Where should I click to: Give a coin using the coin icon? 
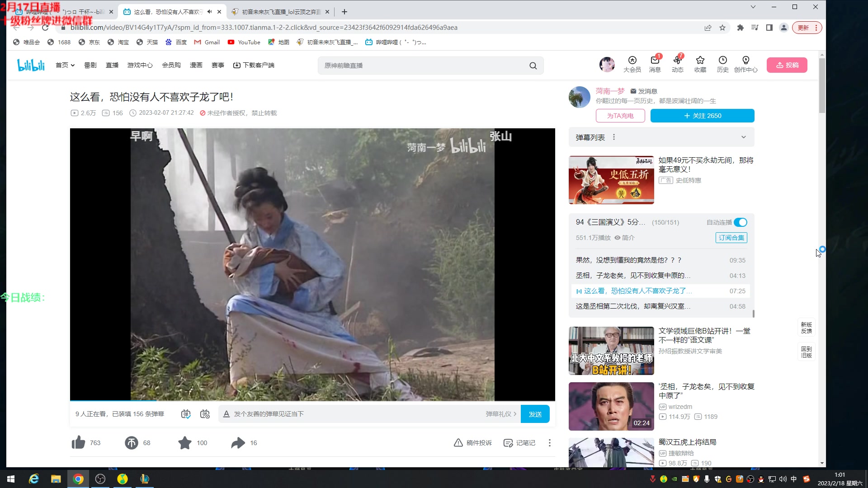tap(131, 443)
